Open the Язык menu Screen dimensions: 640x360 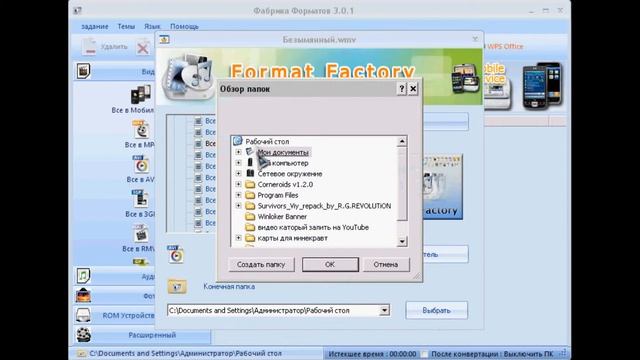(152, 27)
